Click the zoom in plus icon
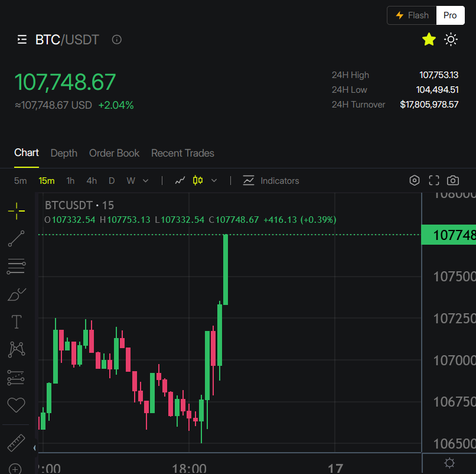The width and height of the screenshot is (476, 474). click(x=15, y=469)
